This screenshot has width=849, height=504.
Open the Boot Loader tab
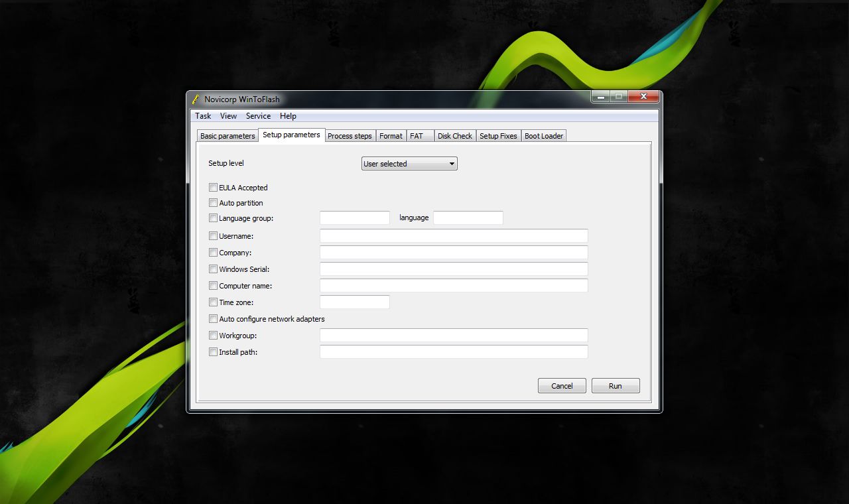[544, 136]
